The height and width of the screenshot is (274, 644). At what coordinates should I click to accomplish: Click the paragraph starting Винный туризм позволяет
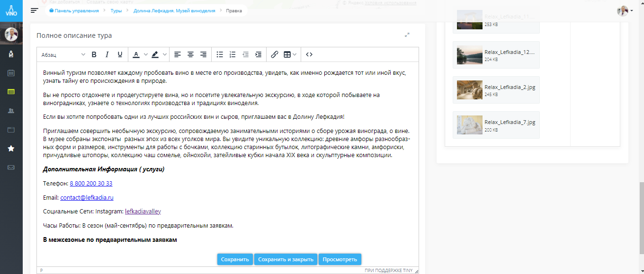tap(225, 77)
